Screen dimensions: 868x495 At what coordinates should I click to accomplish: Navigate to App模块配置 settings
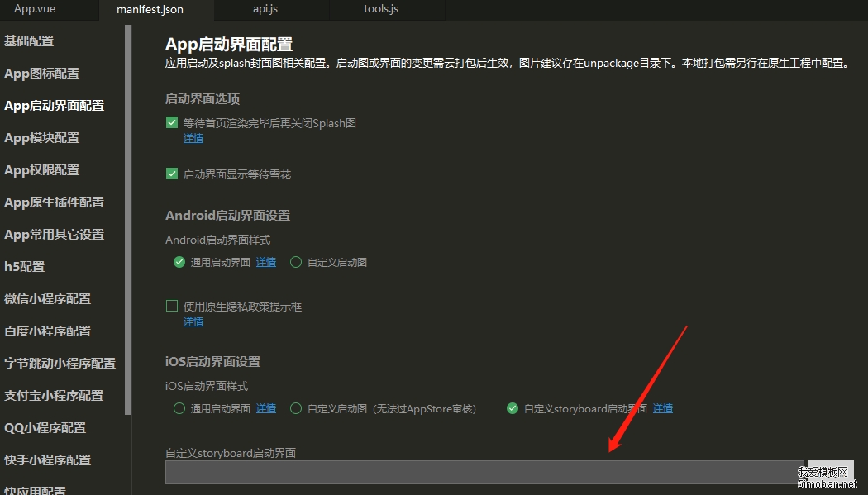point(42,138)
